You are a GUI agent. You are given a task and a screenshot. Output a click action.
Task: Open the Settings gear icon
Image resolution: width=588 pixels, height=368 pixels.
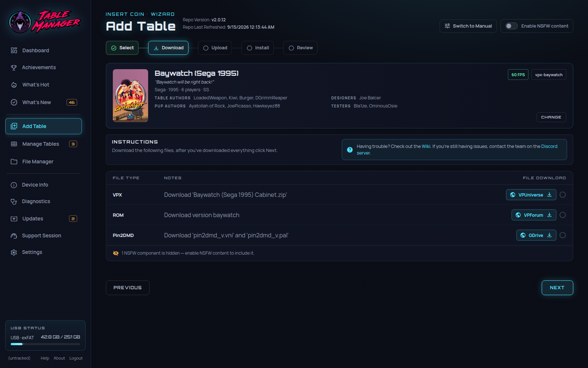(14, 252)
